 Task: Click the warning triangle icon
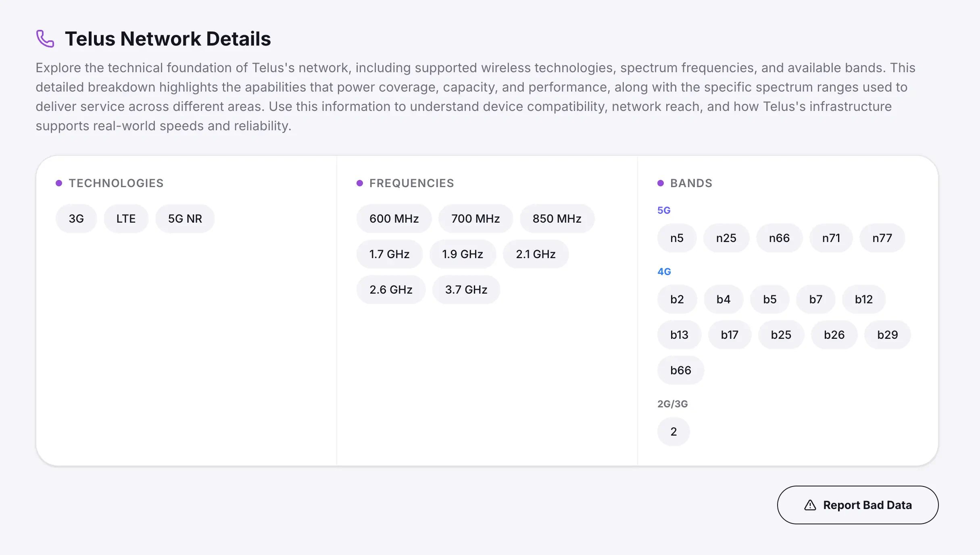810,505
